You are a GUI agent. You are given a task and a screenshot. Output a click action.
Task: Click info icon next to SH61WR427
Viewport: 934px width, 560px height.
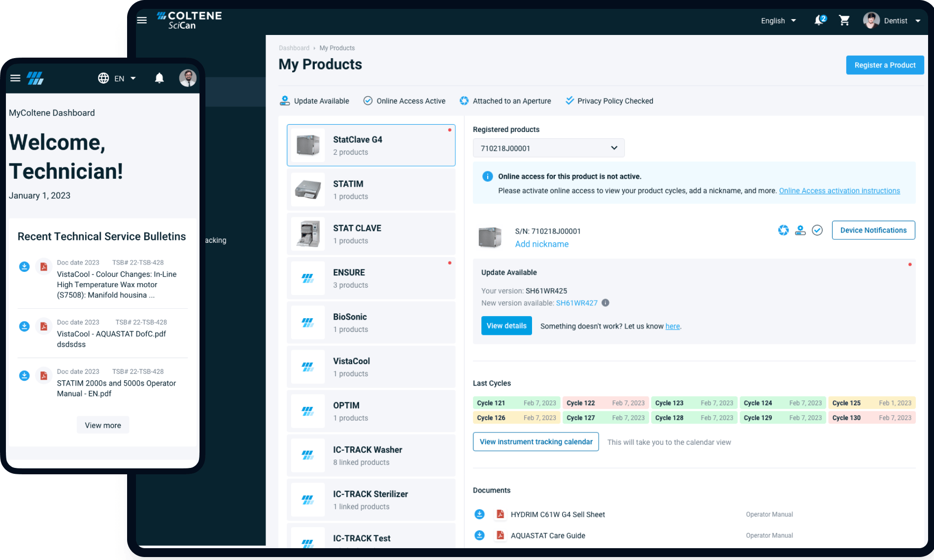[x=605, y=303]
